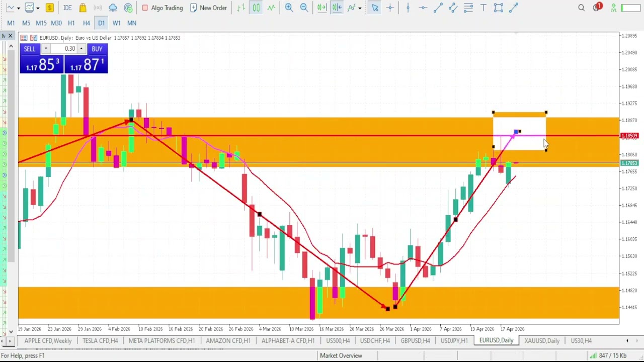Select the trendline drawing tool

pyautogui.click(x=438, y=8)
